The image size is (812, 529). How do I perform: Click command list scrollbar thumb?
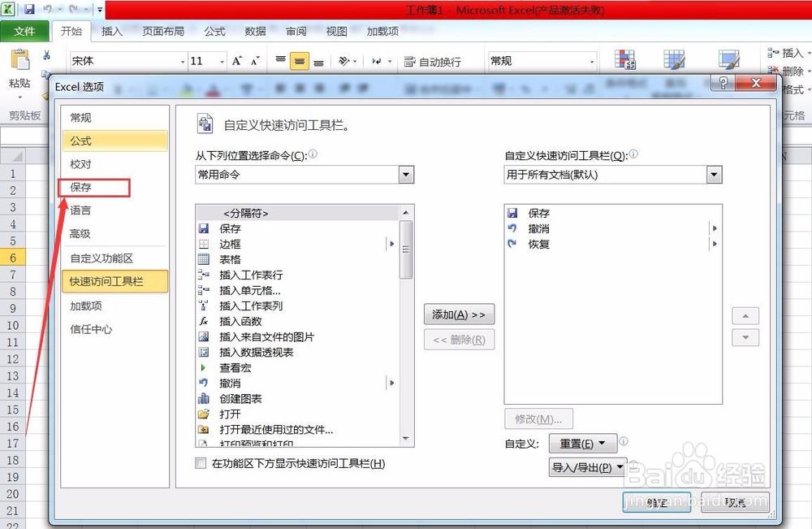click(406, 249)
